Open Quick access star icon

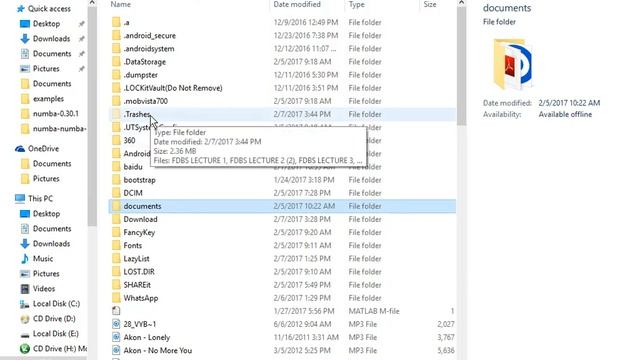click(20, 9)
